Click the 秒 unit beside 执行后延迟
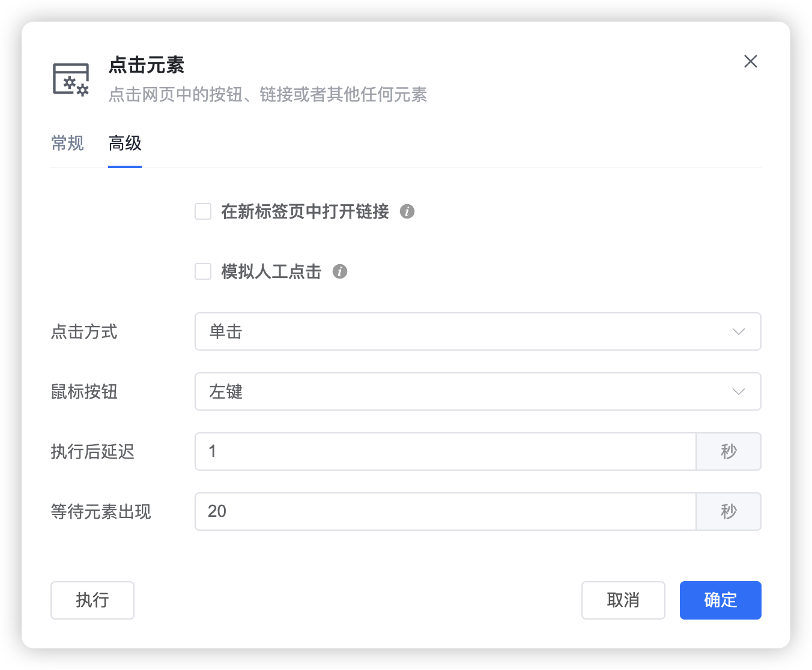This screenshot has width=812, height=670. 729,451
